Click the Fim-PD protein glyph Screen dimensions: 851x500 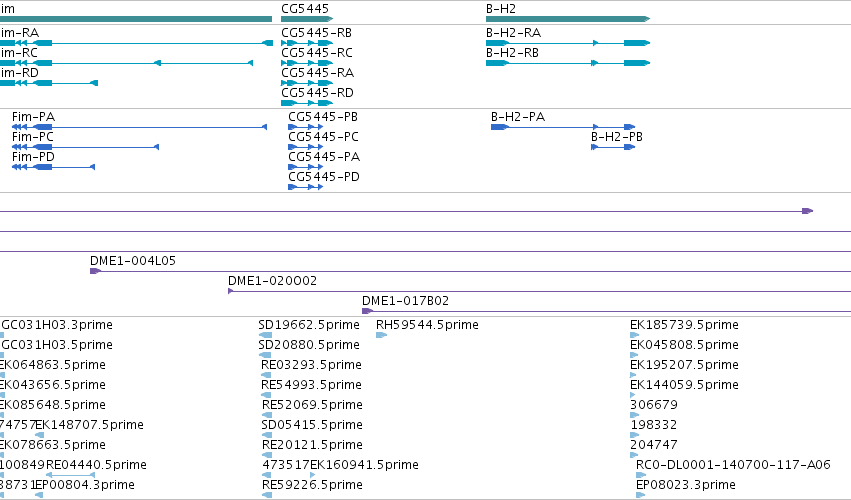(x=54, y=167)
